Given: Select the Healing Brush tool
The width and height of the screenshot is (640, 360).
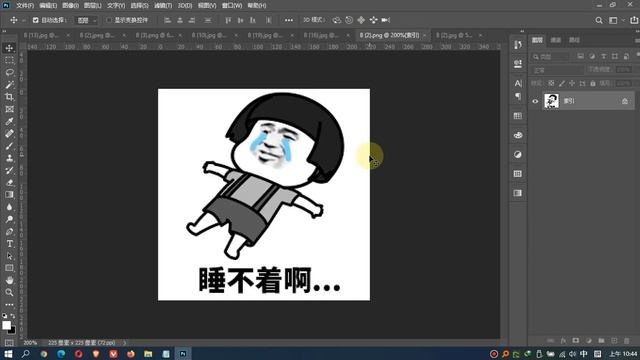Looking at the screenshot, I should click(9, 134).
